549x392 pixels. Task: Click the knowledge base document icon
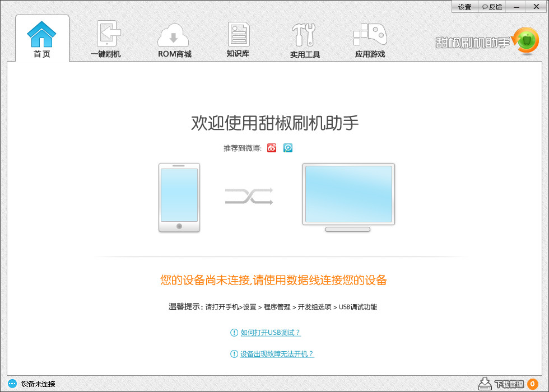pos(239,34)
